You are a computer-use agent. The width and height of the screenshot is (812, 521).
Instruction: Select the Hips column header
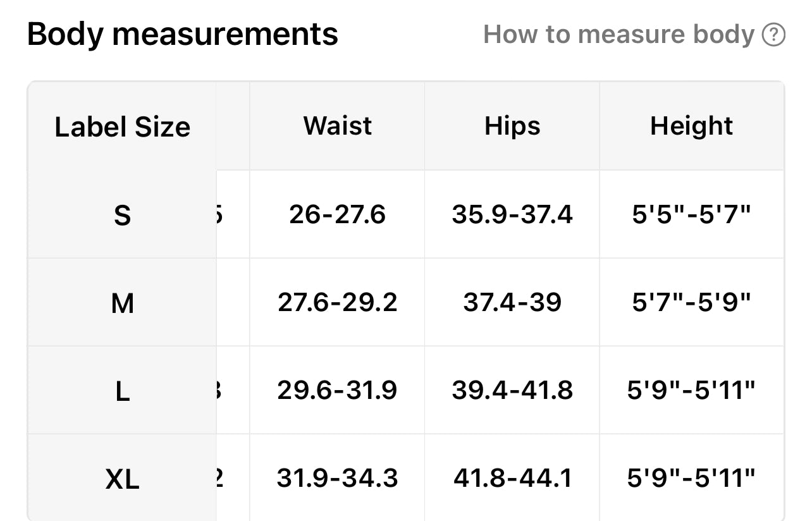pyautogui.click(x=512, y=125)
